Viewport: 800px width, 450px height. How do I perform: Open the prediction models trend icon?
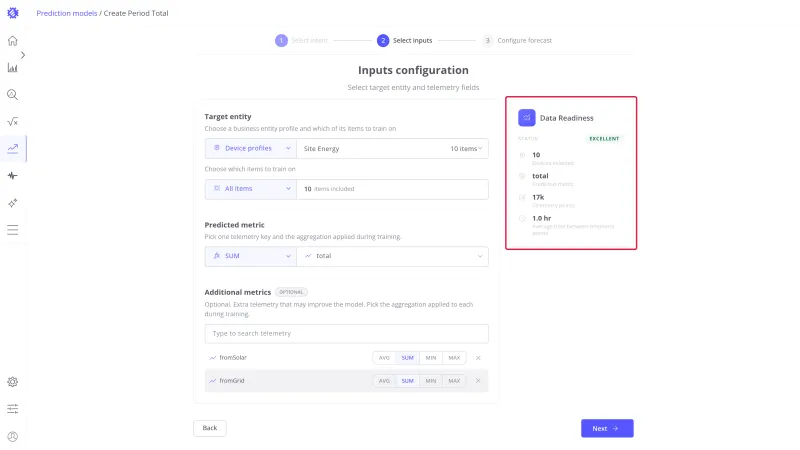[13, 148]
